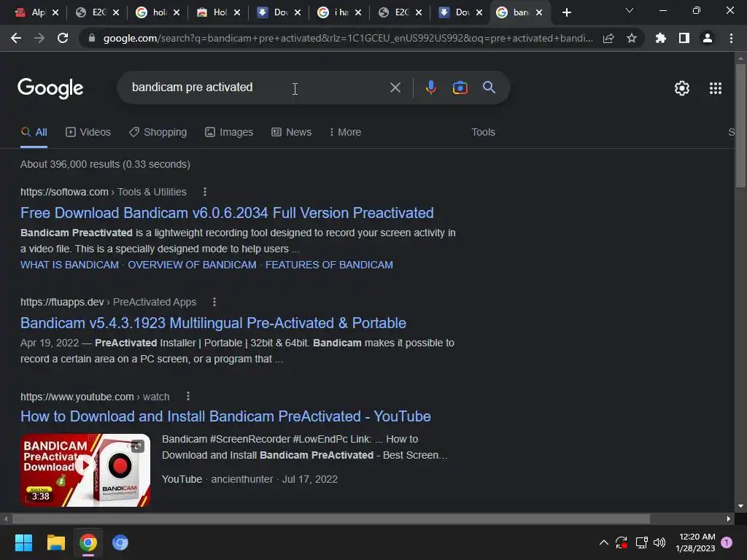Image resolution: width=747 pixels, height=560 pixels.
Task: Click the https://softowa.com breadcrumb
Action: (x=64, y=192)
